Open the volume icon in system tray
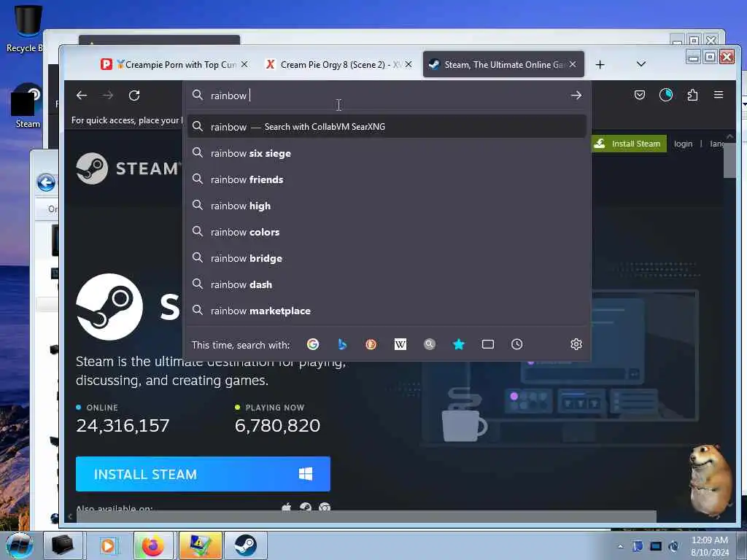 673,546
